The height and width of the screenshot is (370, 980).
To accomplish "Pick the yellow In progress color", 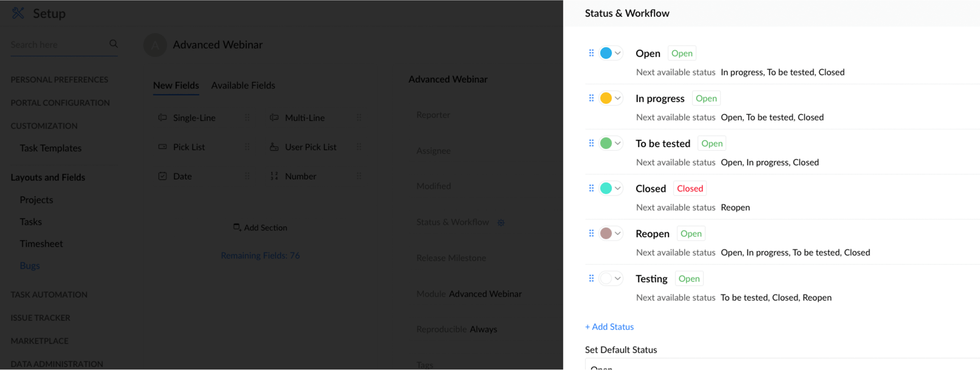I will click(x=606, y=98).
